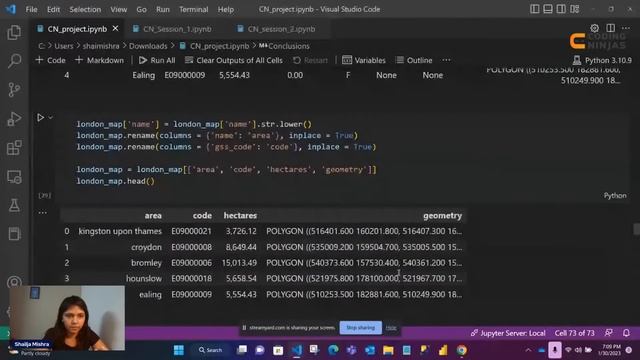This screenshot has height=360, width=640.
Task: Open the Run menu
Action: coord(162,9)
